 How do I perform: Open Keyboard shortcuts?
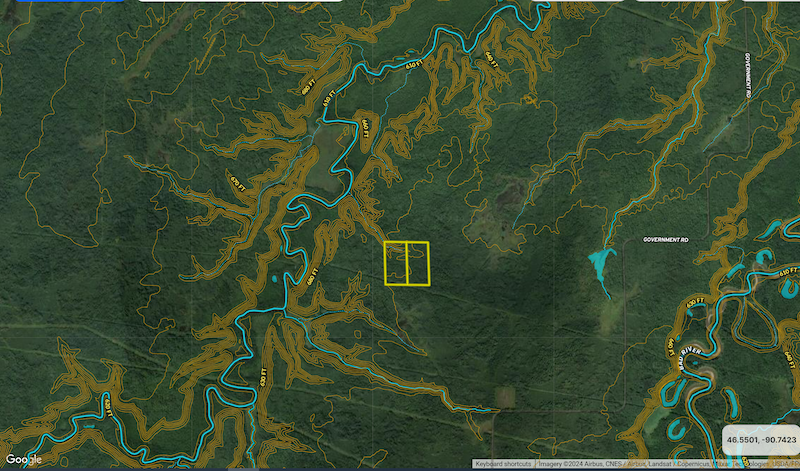pos(503,465)
